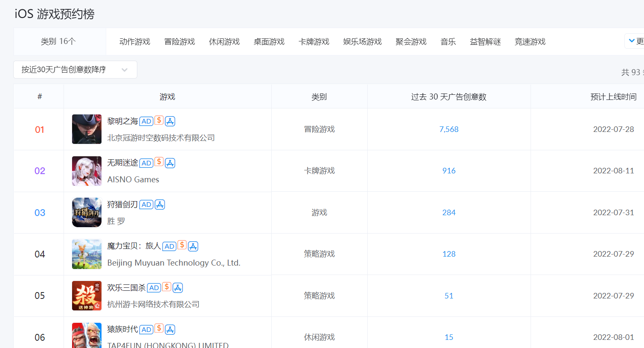Filter by 竞速游戏 category

point(530,41)
